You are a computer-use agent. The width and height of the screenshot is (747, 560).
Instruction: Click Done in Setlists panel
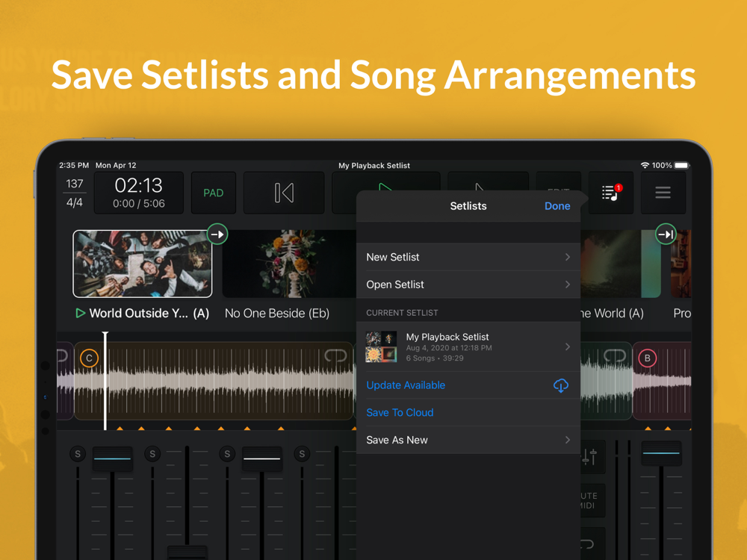tap(557, 206)
